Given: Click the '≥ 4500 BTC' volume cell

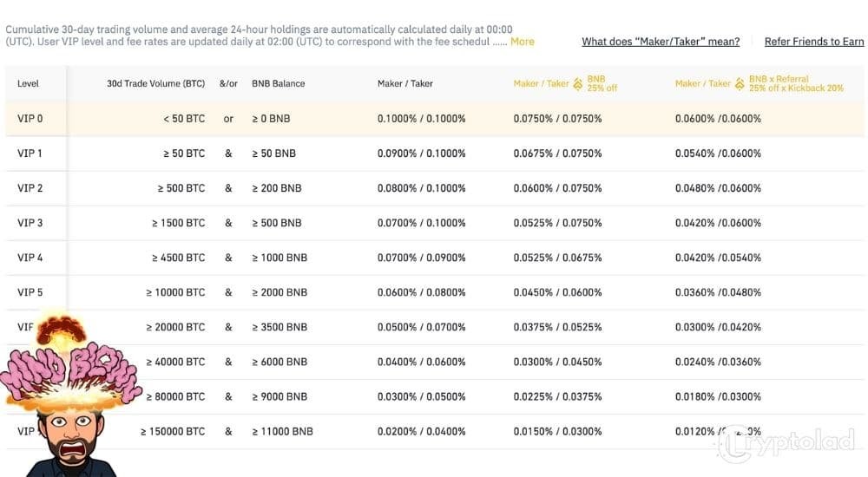Looking at the screenshot, I should point(178,258).
